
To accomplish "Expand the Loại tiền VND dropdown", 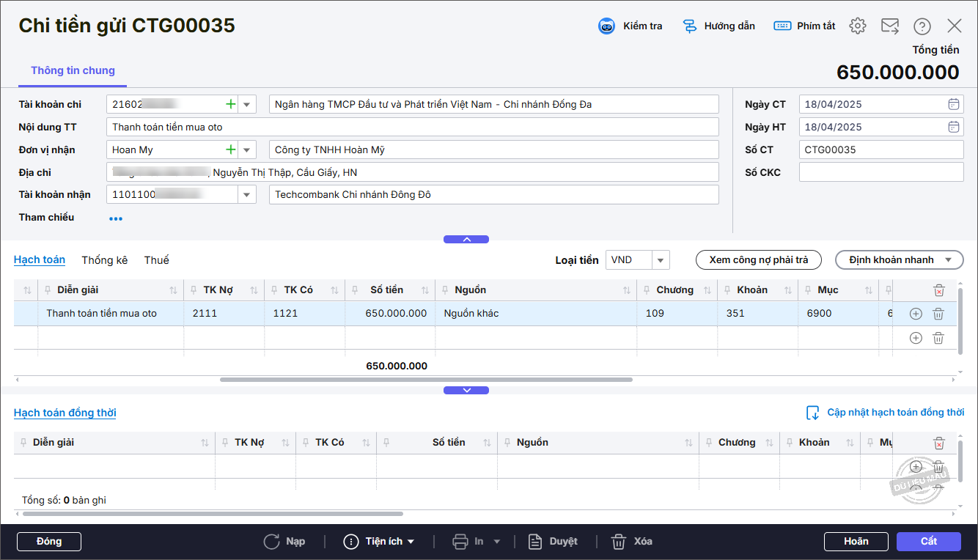I will 661,260.
